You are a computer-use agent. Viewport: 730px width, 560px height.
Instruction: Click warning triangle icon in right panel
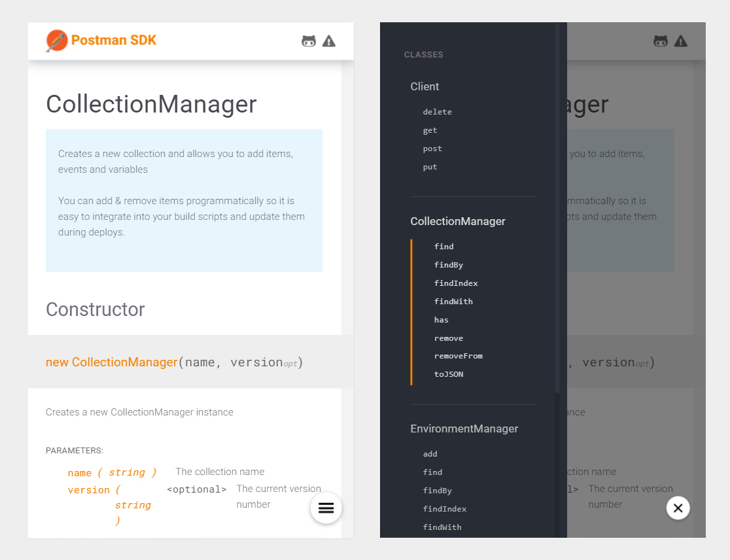pos(681,41)
